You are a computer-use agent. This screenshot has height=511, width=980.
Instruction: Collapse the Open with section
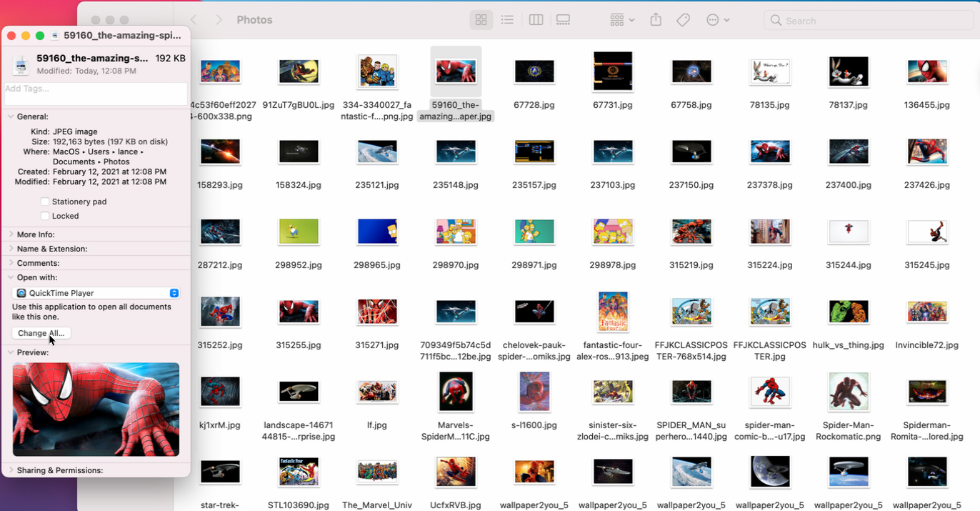[11, 277]
